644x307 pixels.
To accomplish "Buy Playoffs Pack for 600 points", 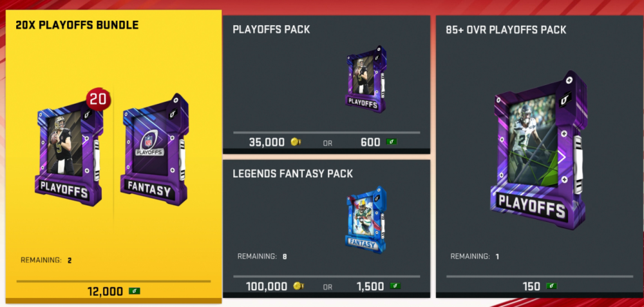I will click(x=379, y=142).
